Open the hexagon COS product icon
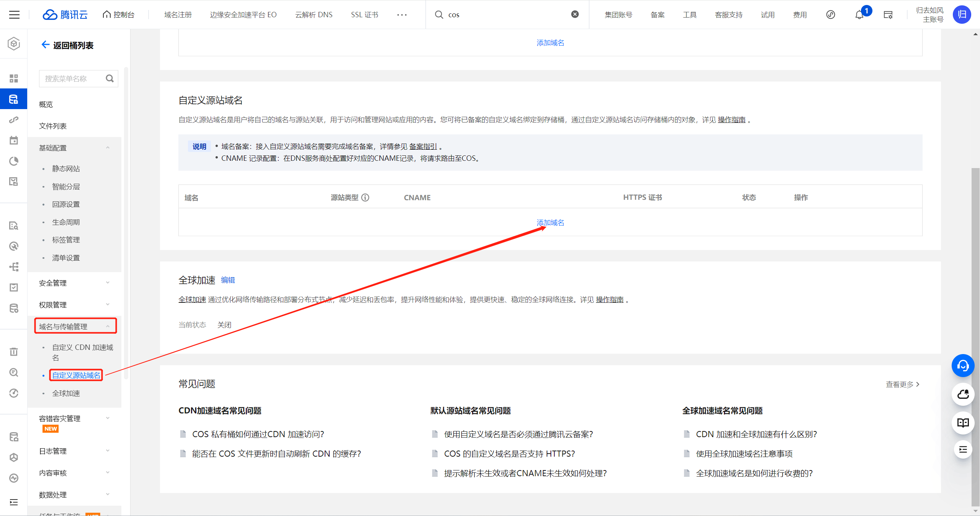This screenshot has width=980, height=516. click(14, 44)
